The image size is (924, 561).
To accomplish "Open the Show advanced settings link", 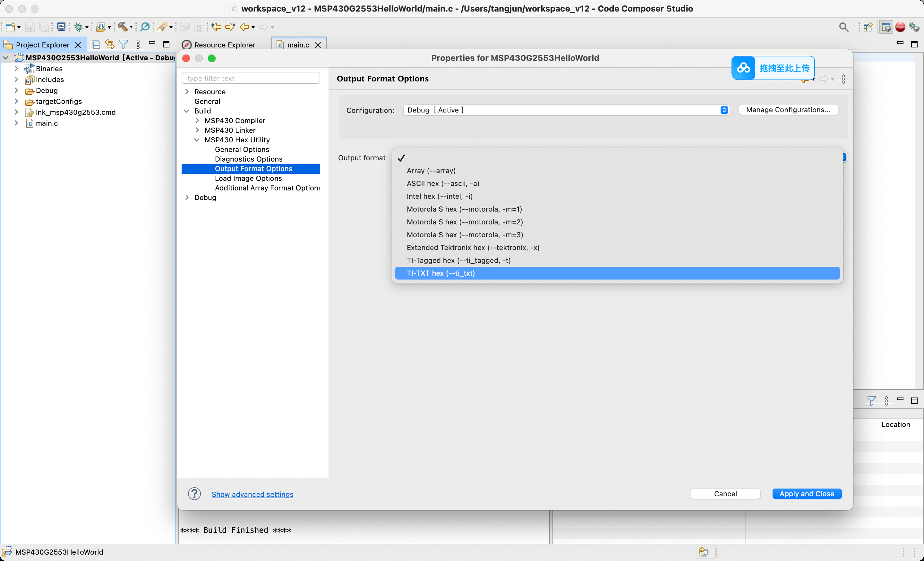I will (252, 494).
